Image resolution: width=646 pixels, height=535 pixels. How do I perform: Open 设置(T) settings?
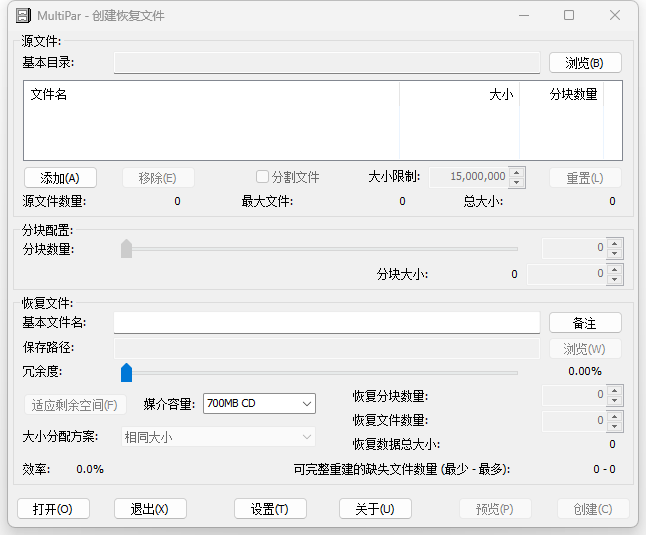coord(270,509)
